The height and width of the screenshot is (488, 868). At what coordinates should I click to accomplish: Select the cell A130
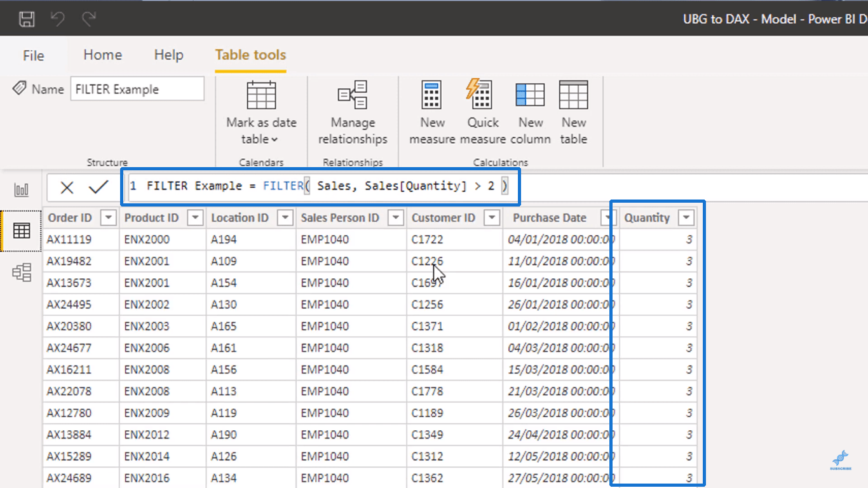pyautogui.click(x=251, y=304)
